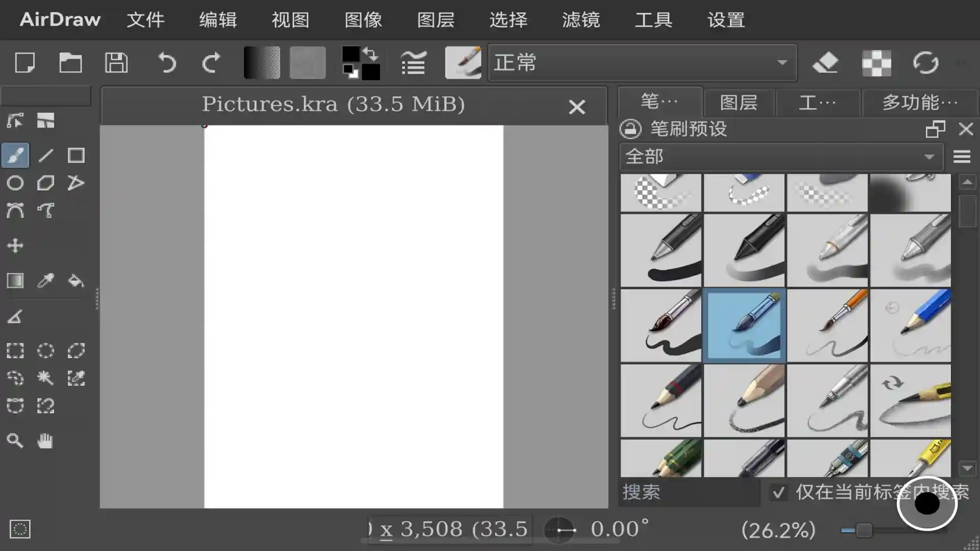Viewport: 980px width, 551px height.
Task: Swap foreground and background colors
Action: pyautogui.click(x=371, y=54)
